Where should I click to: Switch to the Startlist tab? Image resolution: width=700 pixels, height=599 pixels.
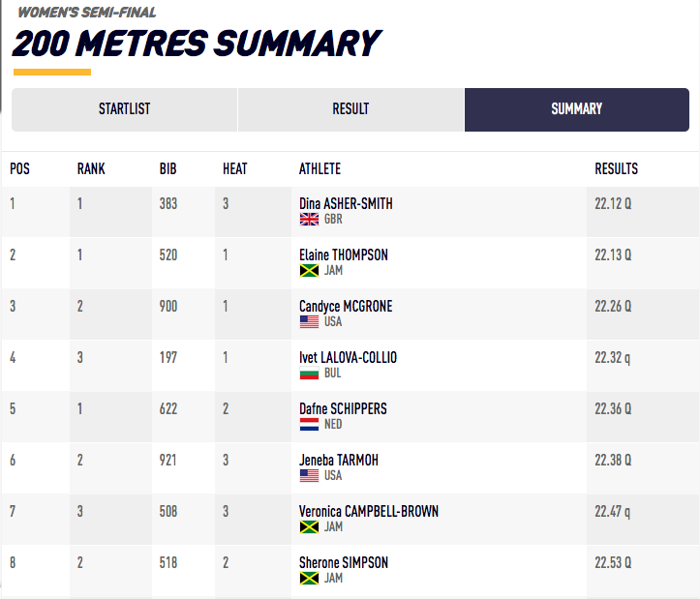[124, 109]
